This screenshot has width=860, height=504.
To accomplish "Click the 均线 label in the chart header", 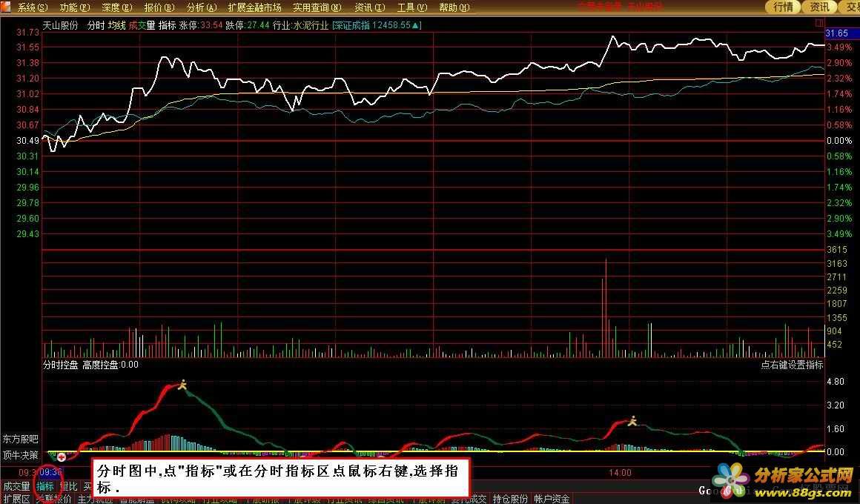I will 117,25.
